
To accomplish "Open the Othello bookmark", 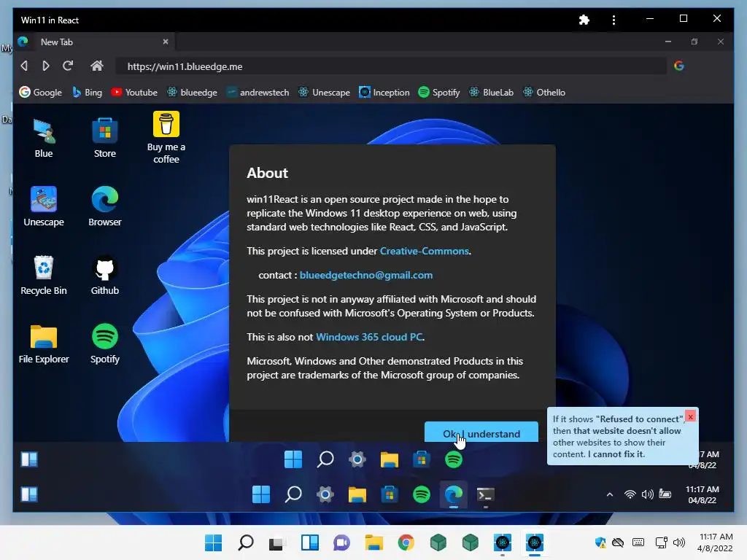I will click(x=543, y=93).
